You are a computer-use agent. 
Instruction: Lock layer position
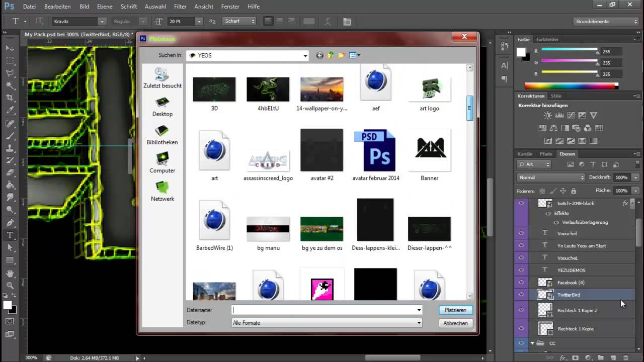coord(563,191)
